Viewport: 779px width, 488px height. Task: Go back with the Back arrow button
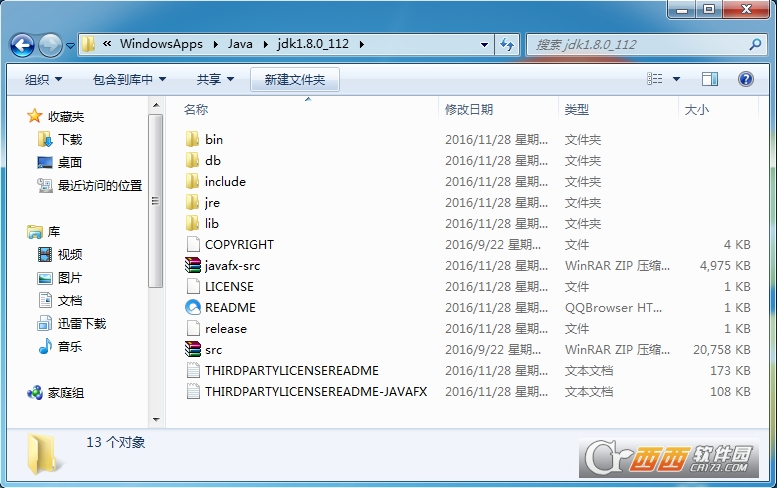pos(22,46)
